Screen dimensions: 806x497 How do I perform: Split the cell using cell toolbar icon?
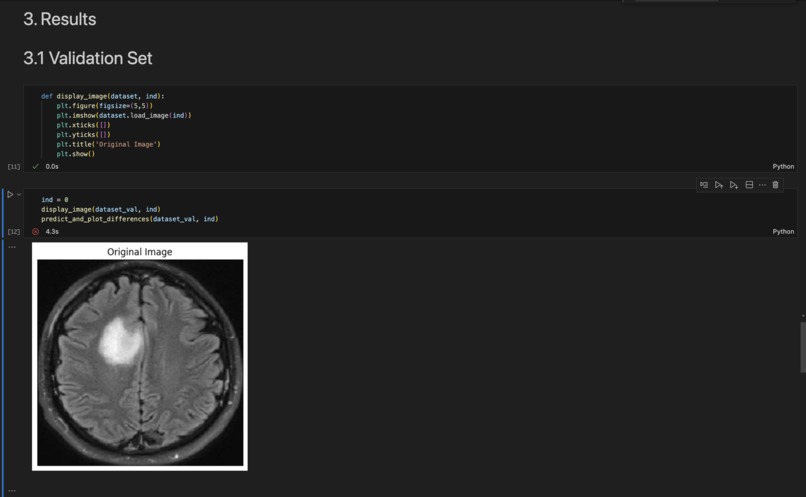click(x=749, y=185)
